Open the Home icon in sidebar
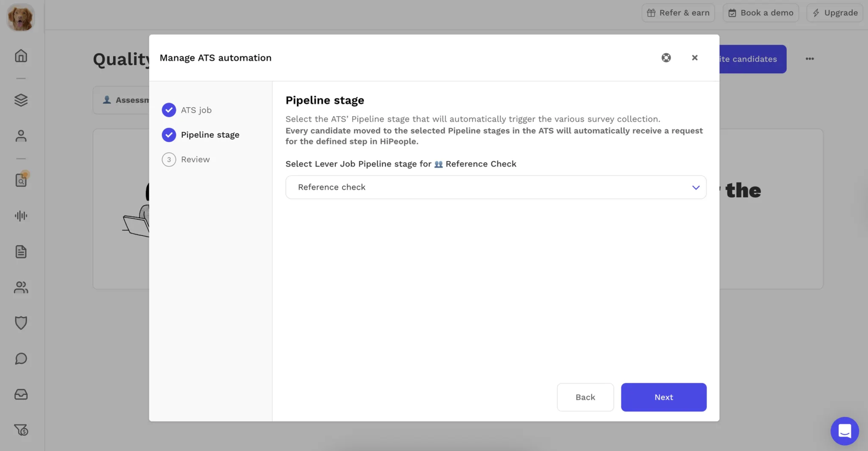 [21, 56]
